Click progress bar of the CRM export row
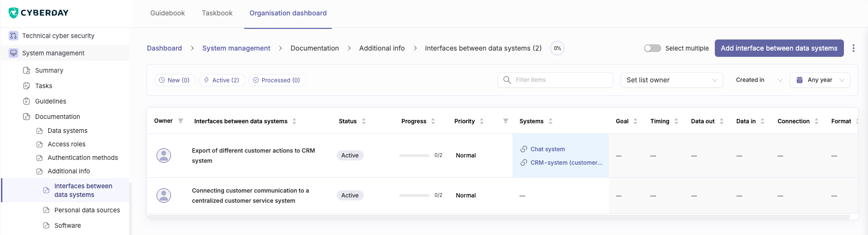Screen dimensions: 868x235 click(x=414, y=156)
